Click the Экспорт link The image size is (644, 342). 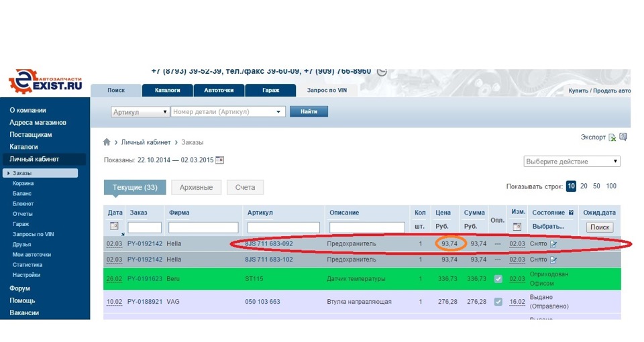click(593, 137)
